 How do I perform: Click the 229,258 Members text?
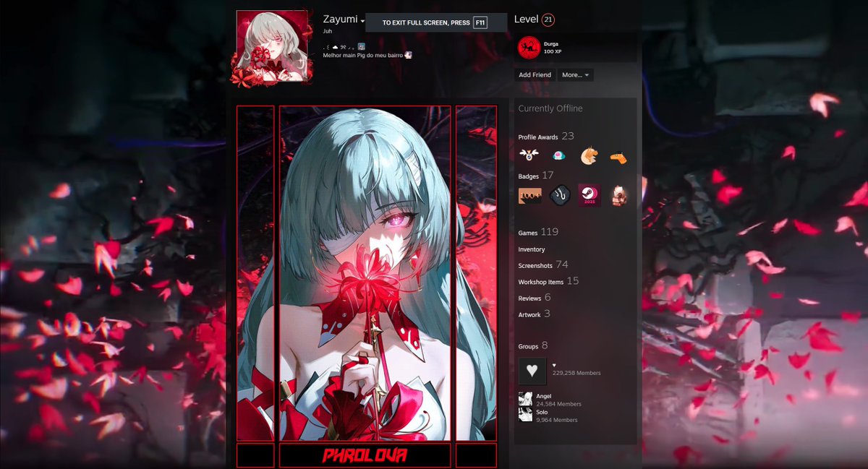(576, 373)
